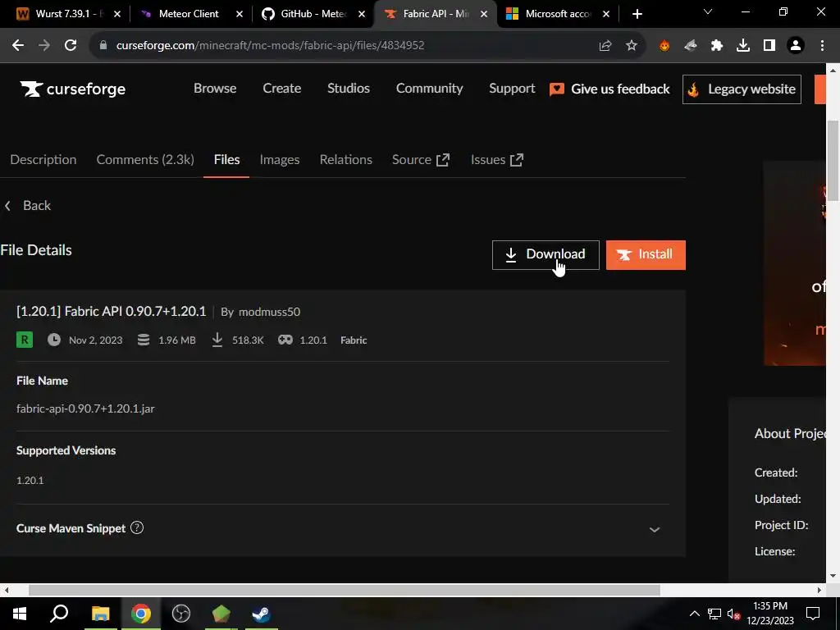Open Windows search magnifier
Screen dimensions: 840x630
tap(59, 614)
